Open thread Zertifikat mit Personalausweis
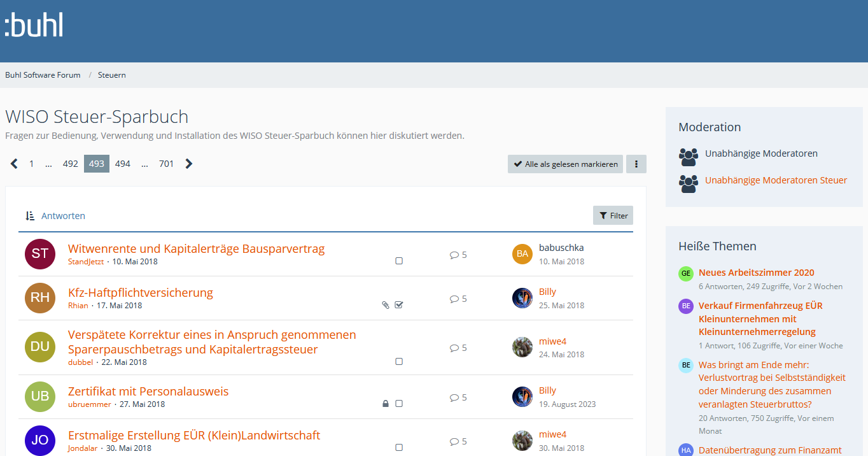The image size is (868, 456). click(148, 392)
